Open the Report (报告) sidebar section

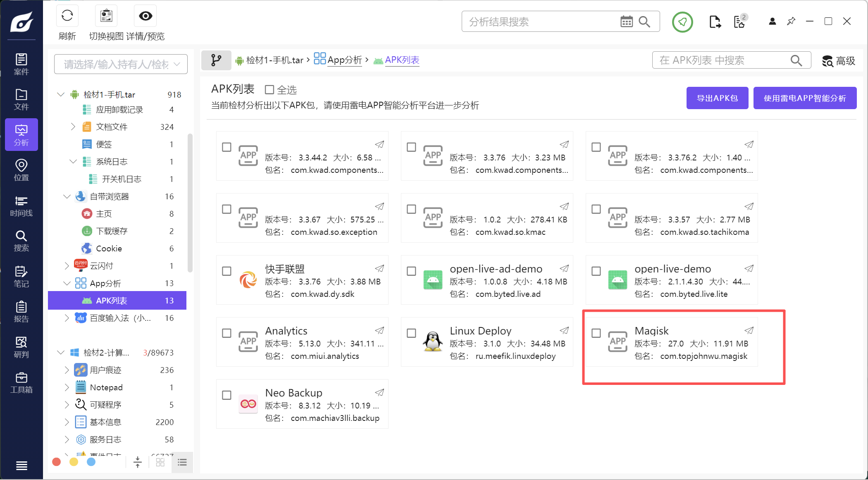[x=21, y=312]
